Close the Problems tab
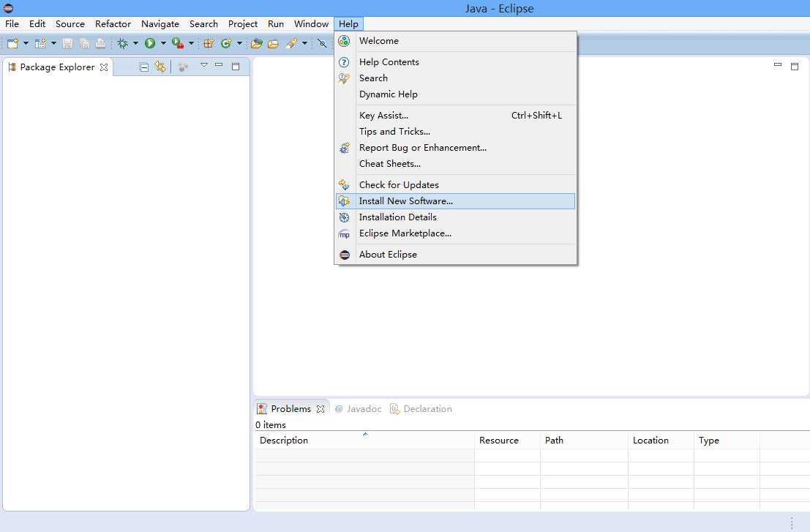 pyautogui.click(x=320, y=409)
